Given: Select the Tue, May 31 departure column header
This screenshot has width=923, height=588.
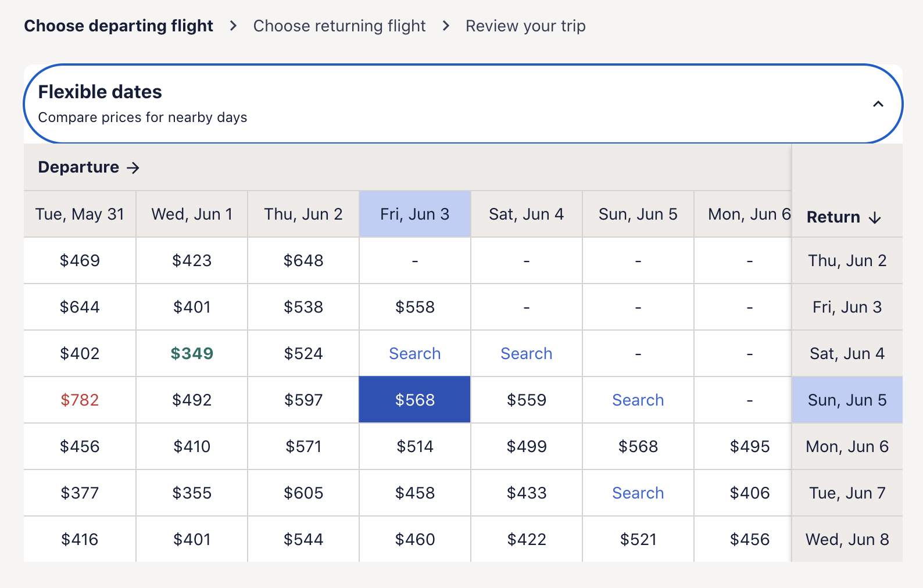Looking at the screenshot, I should point(80,214).
